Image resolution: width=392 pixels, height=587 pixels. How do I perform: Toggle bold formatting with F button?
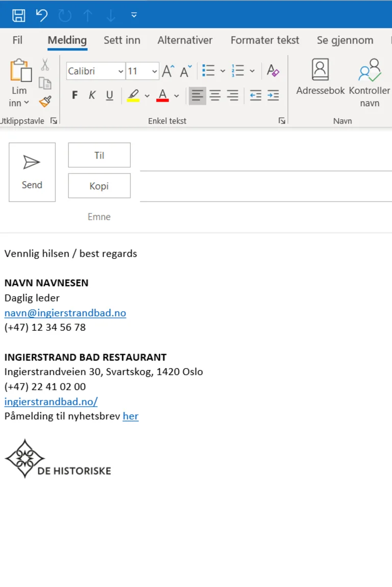tap(75, 95)
